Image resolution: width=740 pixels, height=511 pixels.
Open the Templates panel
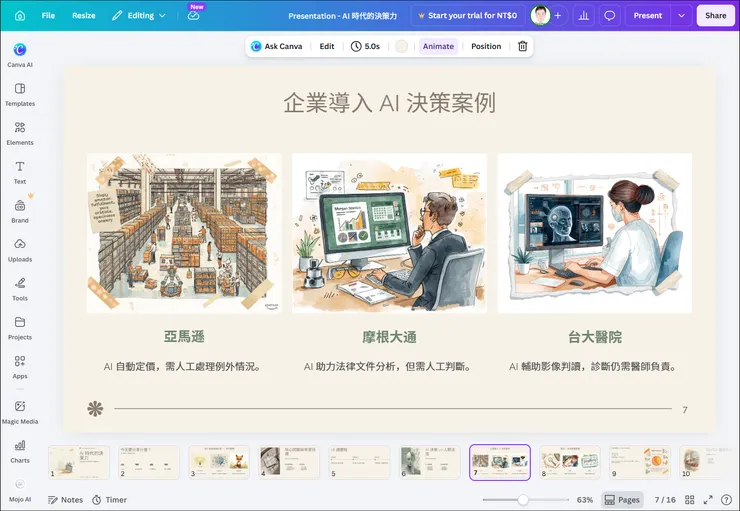click(20, 94)
